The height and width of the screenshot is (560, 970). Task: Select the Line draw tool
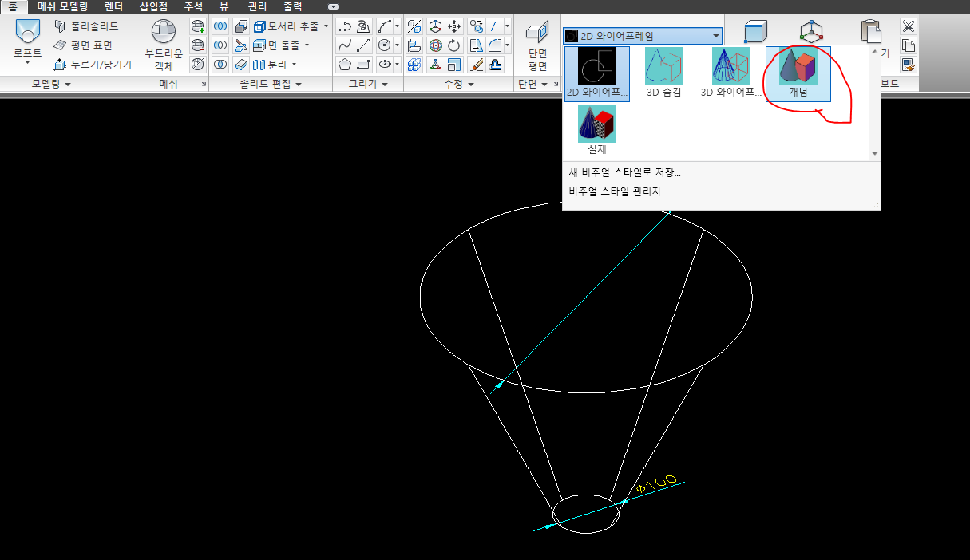click(x=364, y=45)
